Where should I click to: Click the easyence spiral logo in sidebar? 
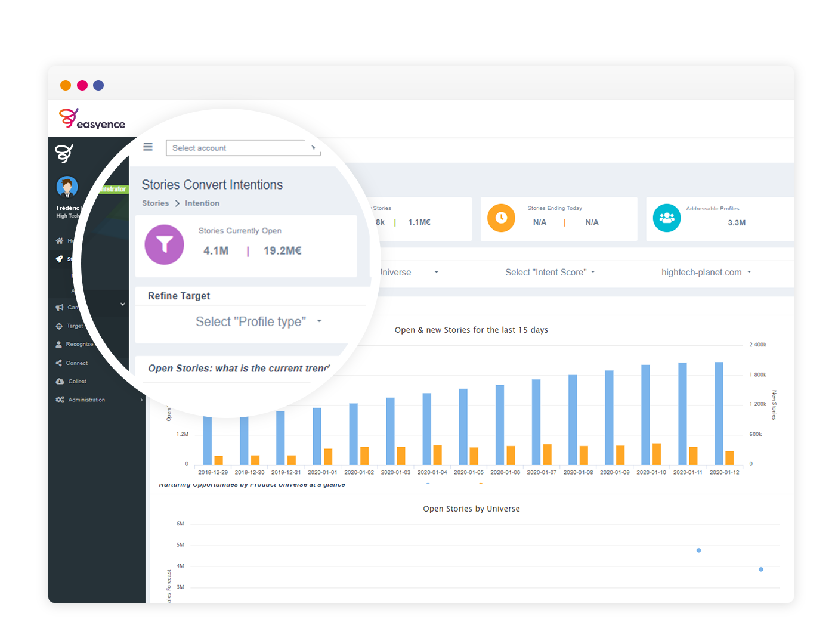[x=64, y=153]
